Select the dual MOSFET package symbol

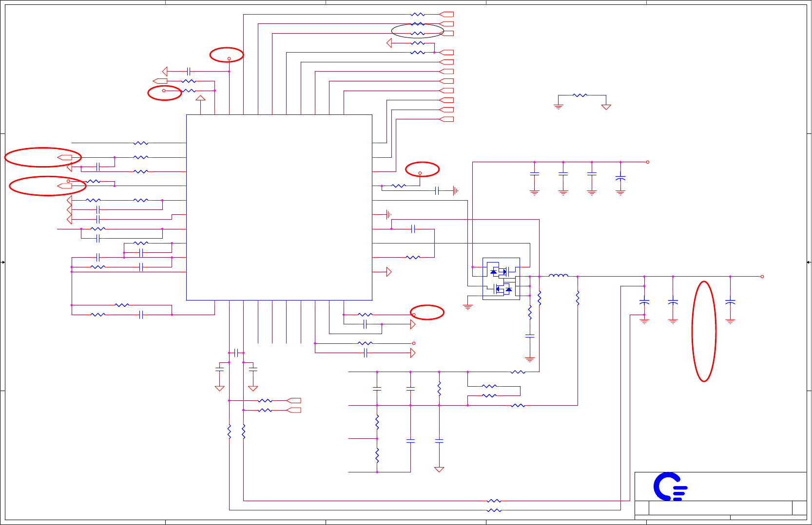[501, 279]
